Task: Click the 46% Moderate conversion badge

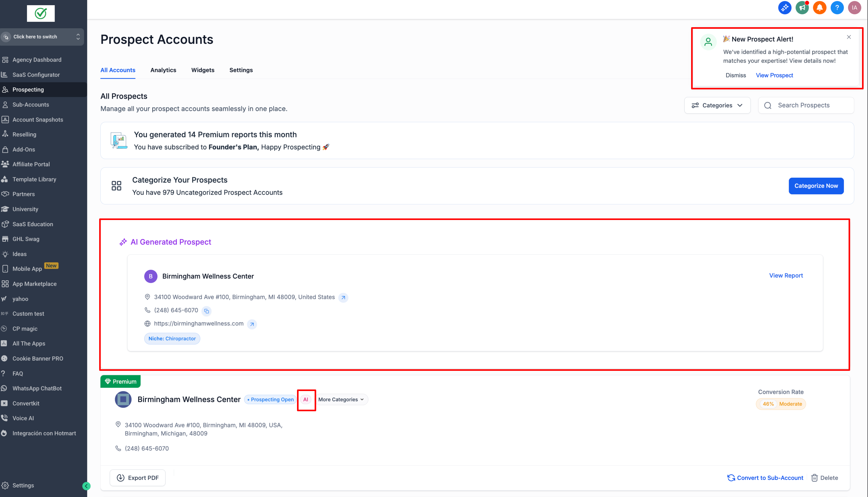Action: (780, 404)
